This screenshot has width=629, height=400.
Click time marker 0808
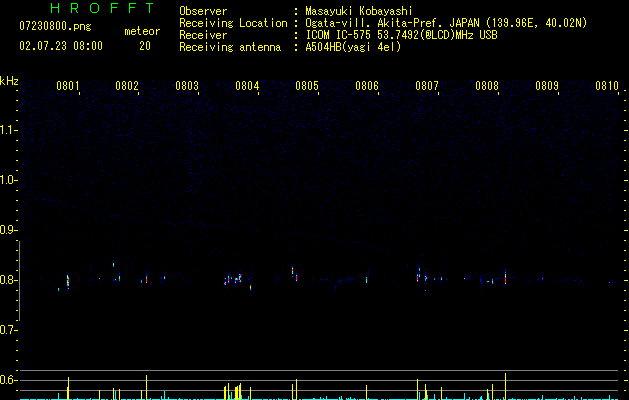point(487,86)
